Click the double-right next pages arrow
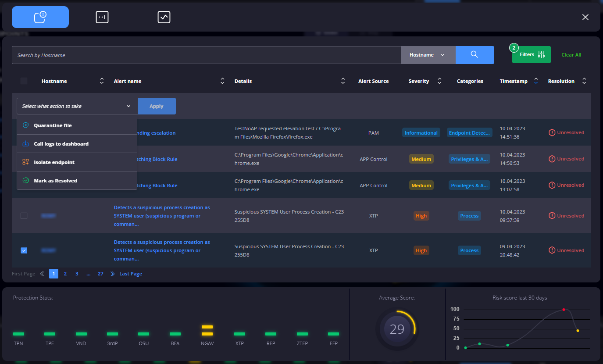603x364 pixels. click(113, 274)
